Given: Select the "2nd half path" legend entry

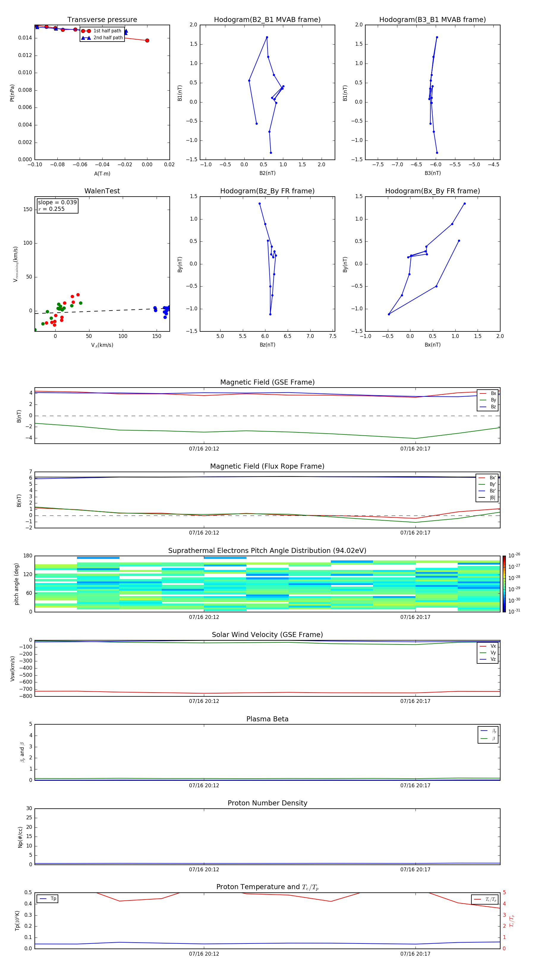Looking at the screenshot, I should [102, 38].
